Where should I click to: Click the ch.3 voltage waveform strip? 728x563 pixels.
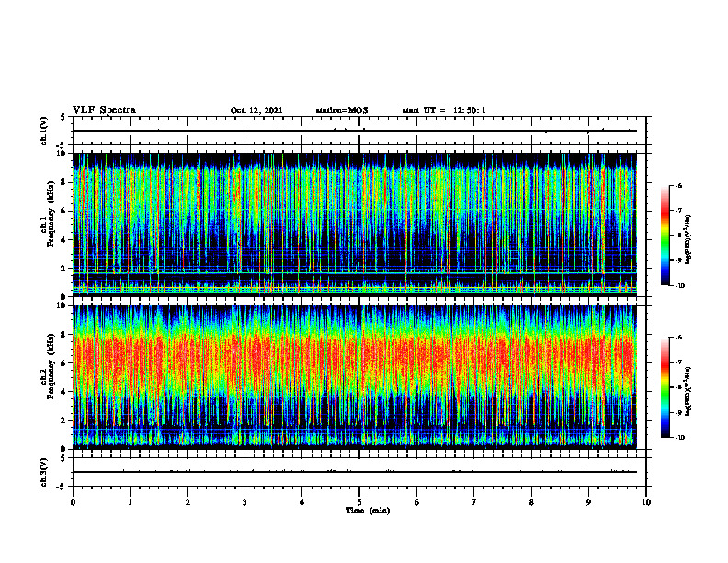[x=355, y=472]
